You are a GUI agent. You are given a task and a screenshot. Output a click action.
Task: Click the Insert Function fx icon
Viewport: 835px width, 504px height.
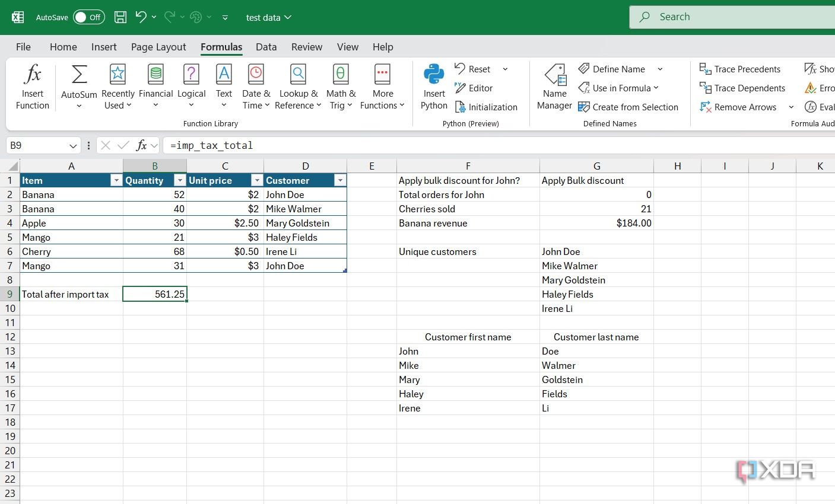pos(33,75)
